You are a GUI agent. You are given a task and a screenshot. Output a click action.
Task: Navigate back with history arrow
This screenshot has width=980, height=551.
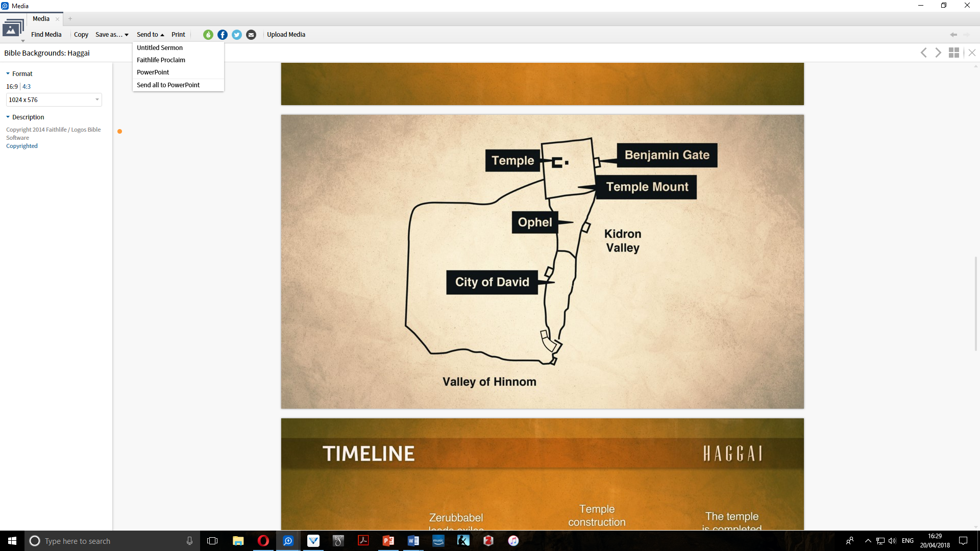tap(953, 35)
